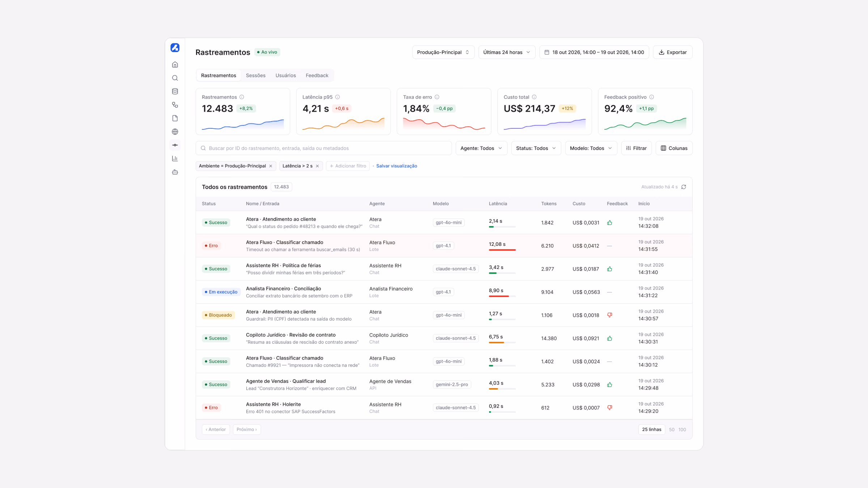
Task: Open the globe icon in sidebar
Action: (x=175, y=132)
